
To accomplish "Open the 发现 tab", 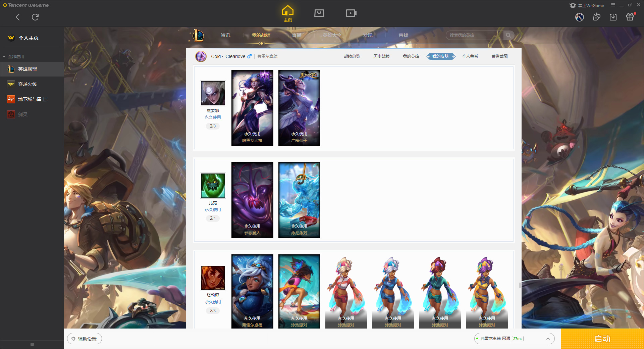I will pos(368,35).
